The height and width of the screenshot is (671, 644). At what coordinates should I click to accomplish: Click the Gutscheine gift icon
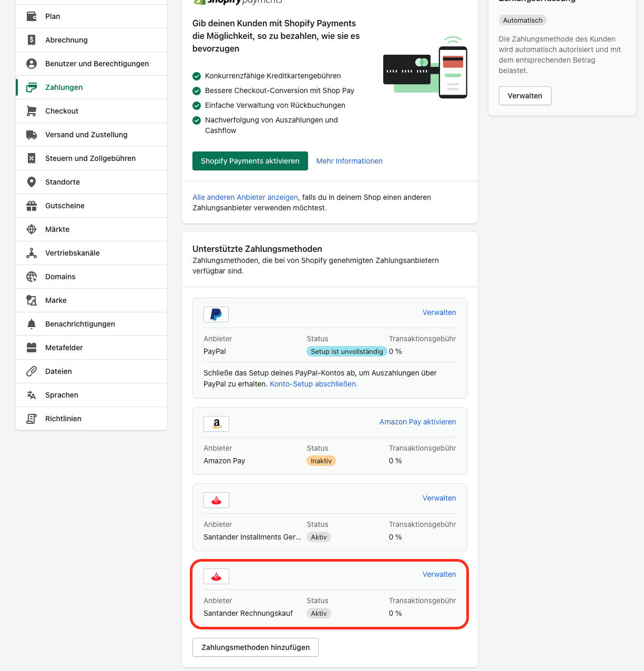pyautogui.click(x=32, y=206)
